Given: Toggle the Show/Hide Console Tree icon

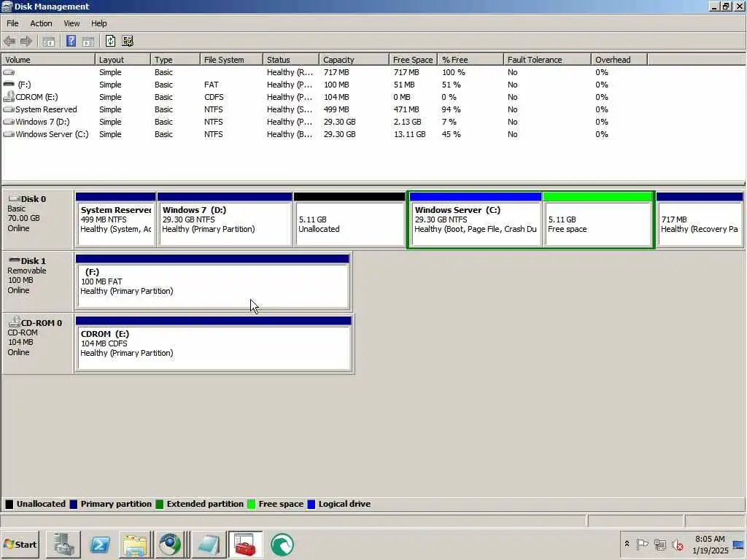Looking at the screenshot, I should coord(49,42).
